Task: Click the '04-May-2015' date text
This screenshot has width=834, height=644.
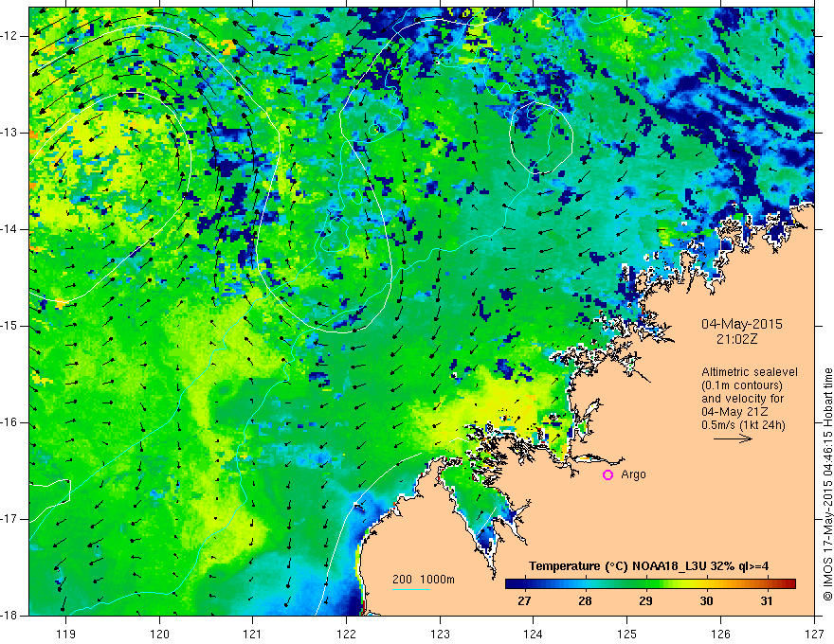Action: coord(742,324)
